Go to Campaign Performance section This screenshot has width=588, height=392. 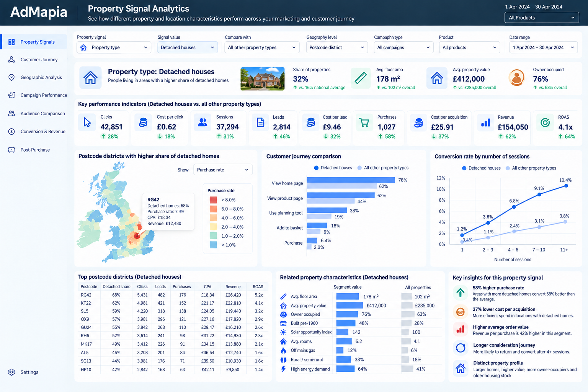click(44, 95)
